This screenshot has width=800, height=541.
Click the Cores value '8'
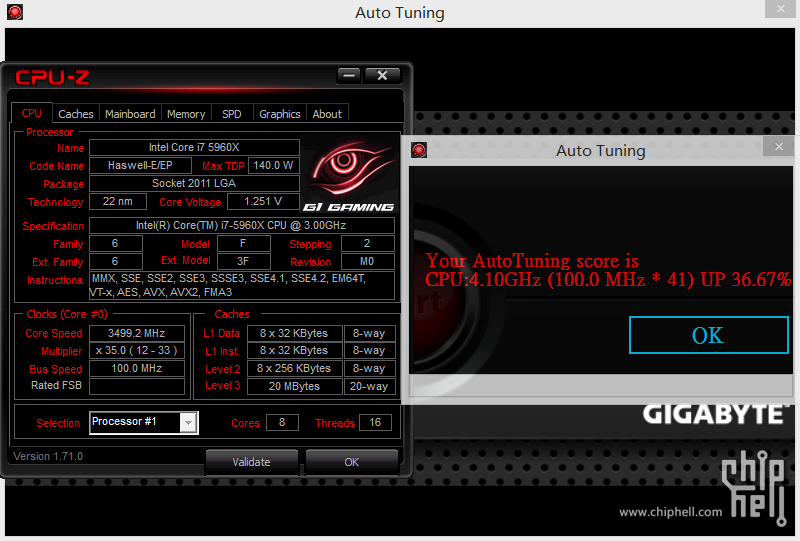[282, 422]
